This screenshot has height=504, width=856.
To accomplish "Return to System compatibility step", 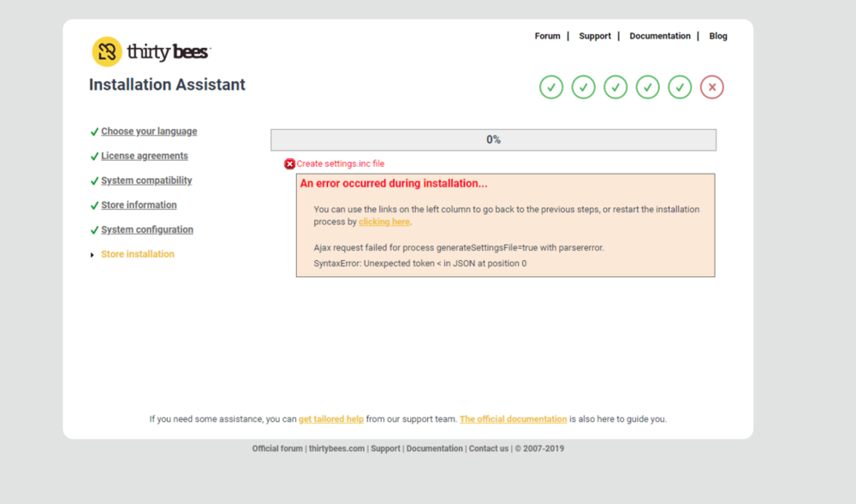I will [x=146, y=181].
